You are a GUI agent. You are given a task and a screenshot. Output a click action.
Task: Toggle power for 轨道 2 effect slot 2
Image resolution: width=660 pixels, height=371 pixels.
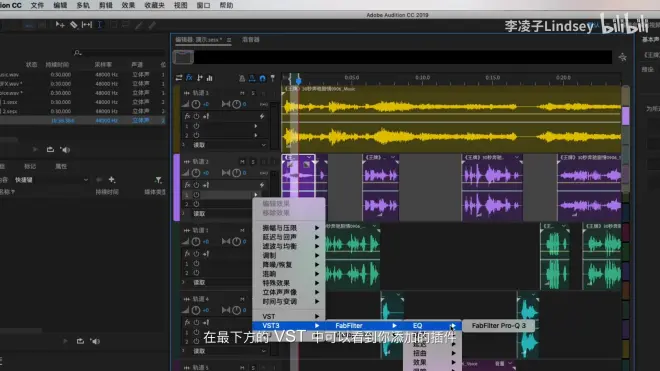197,204
